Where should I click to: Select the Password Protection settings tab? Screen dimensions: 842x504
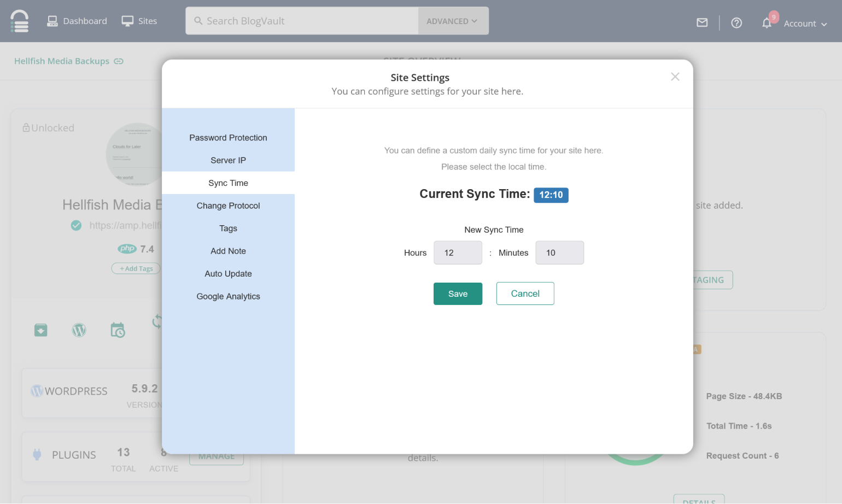tap(229, 138)
